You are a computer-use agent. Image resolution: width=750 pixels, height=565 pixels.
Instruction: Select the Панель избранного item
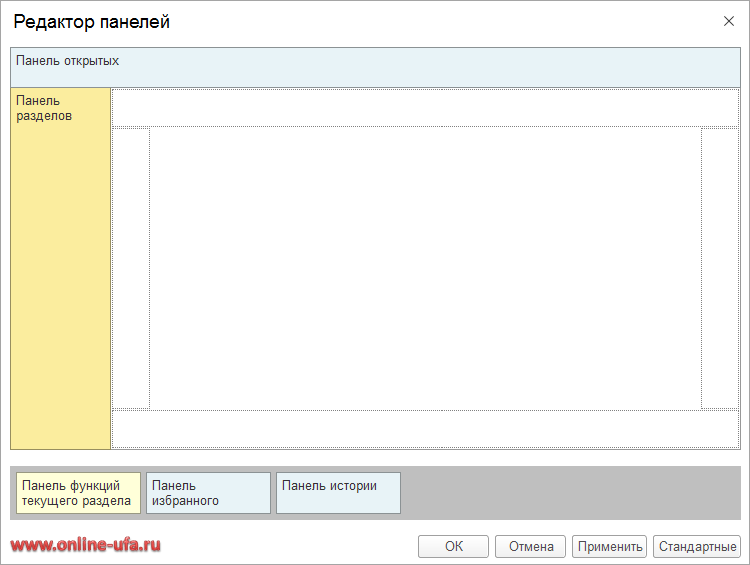click(x=208, y=493)
